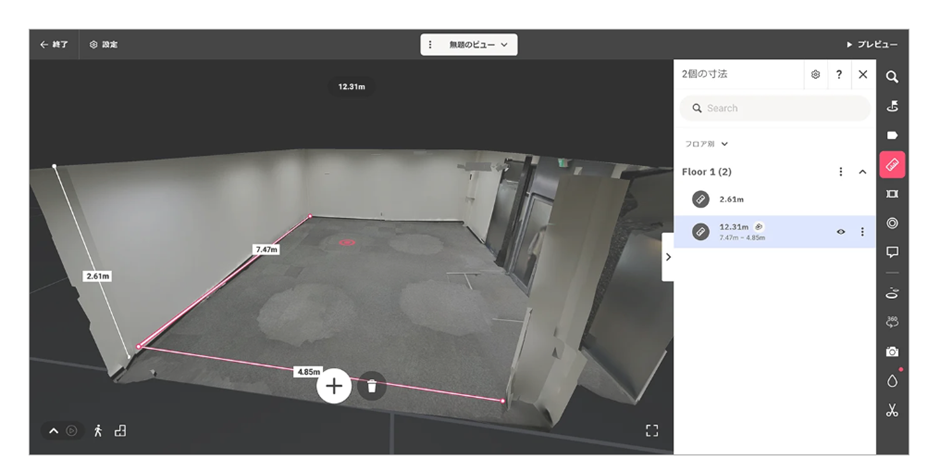Toggle visibility of 12.31m measurement

840,231
